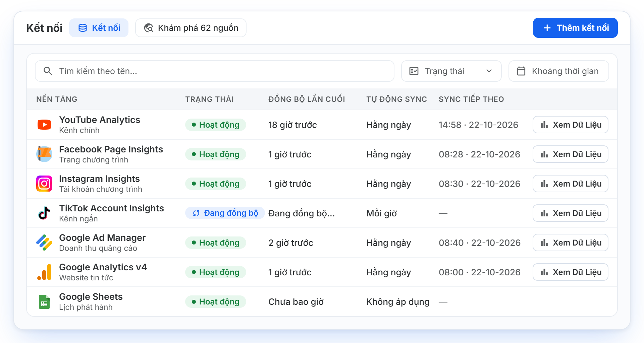Click the Google Sheets logo icon

click(44, 301)
